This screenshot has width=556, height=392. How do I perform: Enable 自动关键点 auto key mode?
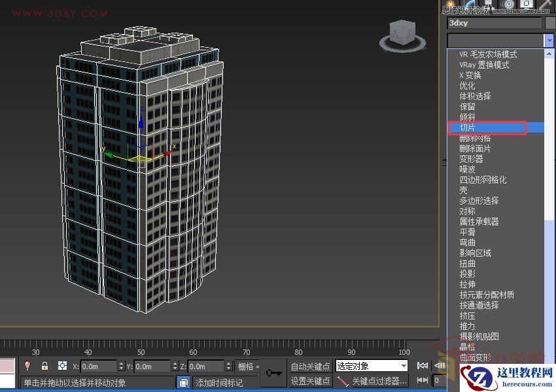click(x=309, y=365)
